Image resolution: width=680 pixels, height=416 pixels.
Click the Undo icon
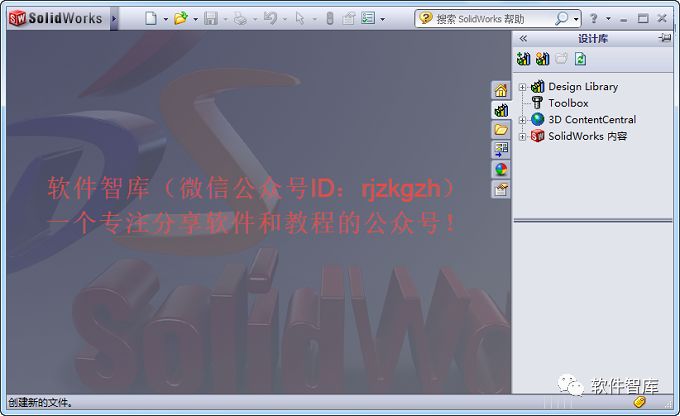tap(270, 18)
